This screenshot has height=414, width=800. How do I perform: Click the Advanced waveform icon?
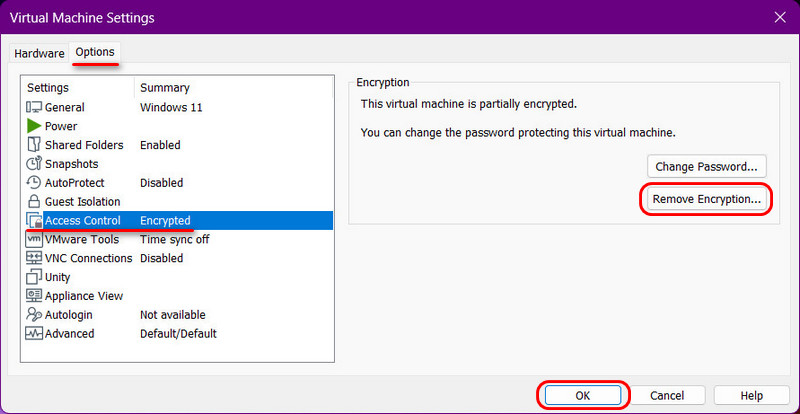pos(34,334)
